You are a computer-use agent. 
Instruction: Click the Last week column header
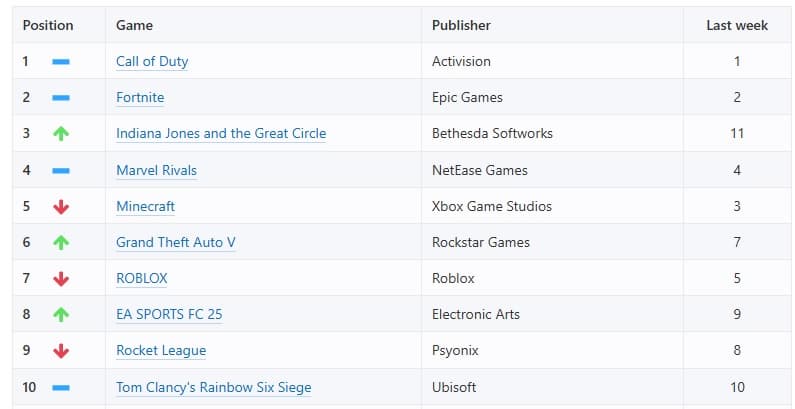[737, 25]
